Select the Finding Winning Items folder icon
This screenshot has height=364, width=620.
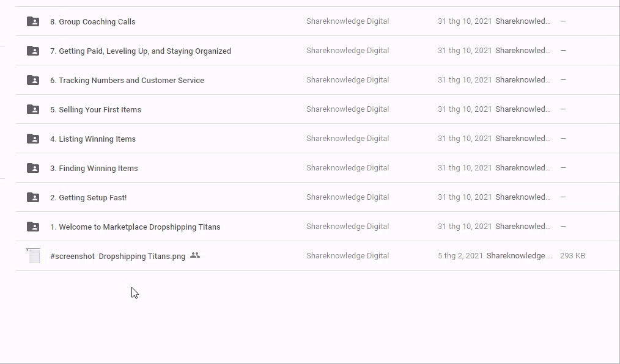(x=33, y=168)
